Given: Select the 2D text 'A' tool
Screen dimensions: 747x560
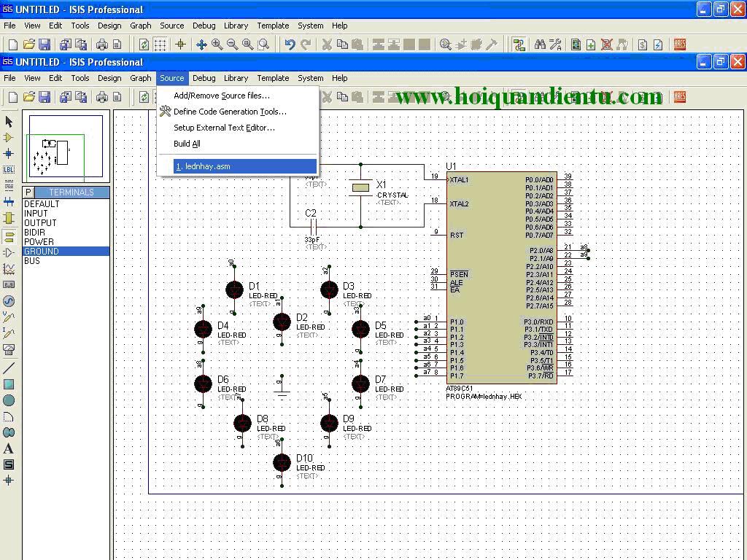Looking at the screenshot, I should 9,448.
